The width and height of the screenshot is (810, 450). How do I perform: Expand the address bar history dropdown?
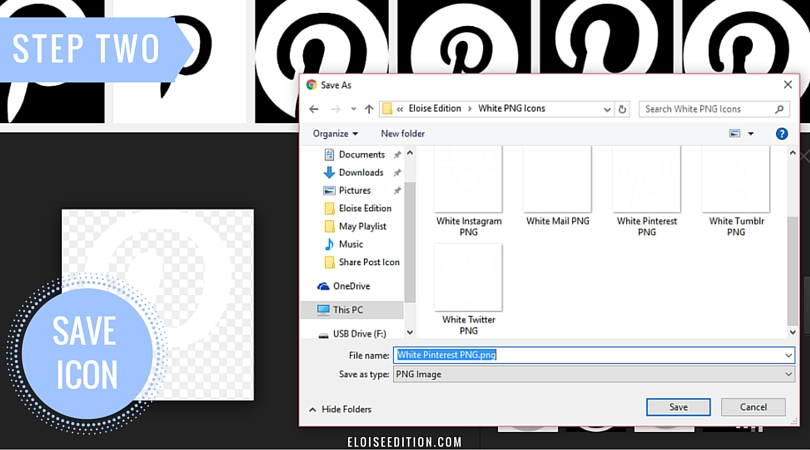[608, 109]
